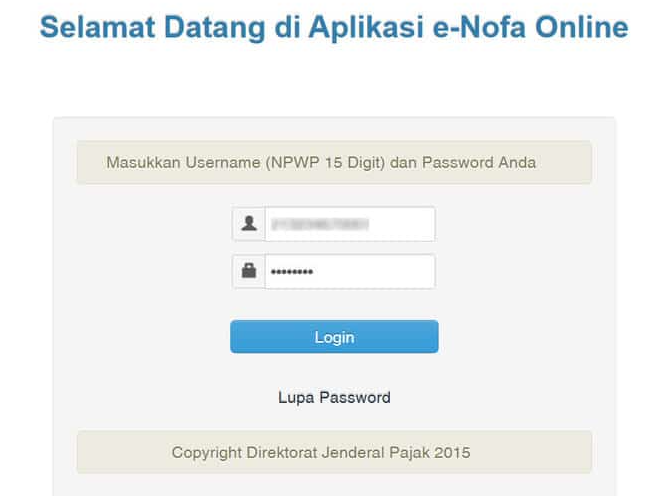Click the word 'Copyright' in the footer bar
This screenshot has width=670, height=496.
(x=207, y=453)
